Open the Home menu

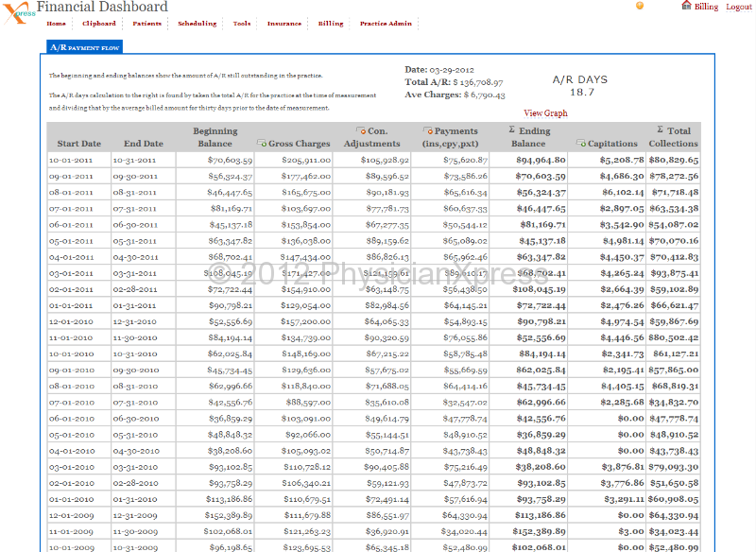56,24
